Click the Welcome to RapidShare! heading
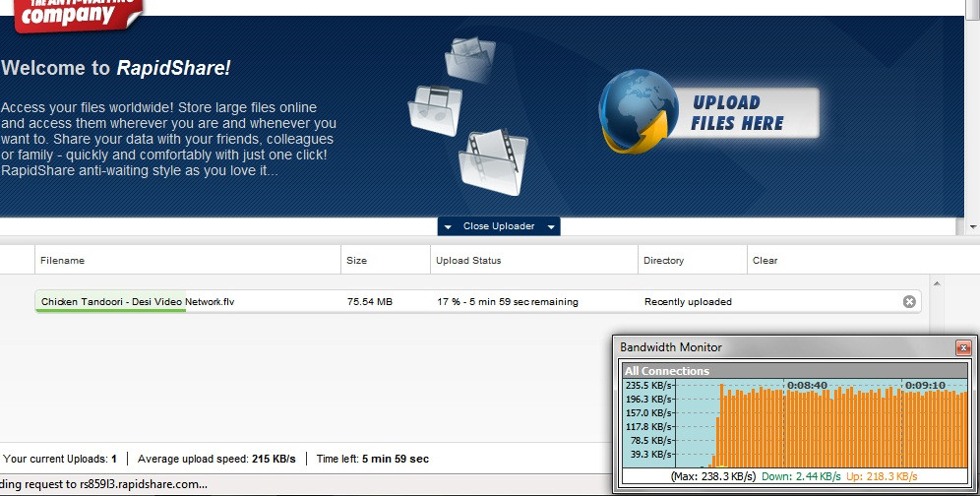 pyautogui.click(x=116, y=68)
